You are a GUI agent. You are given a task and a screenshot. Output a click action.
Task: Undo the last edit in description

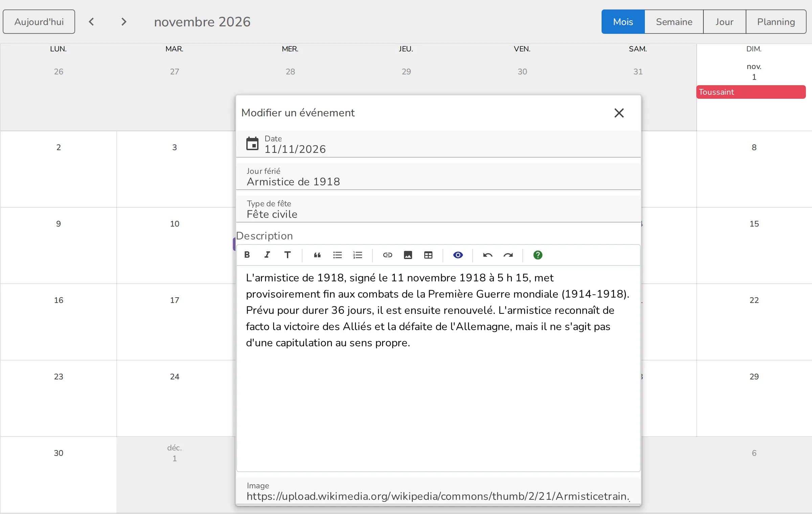[488, 255]
